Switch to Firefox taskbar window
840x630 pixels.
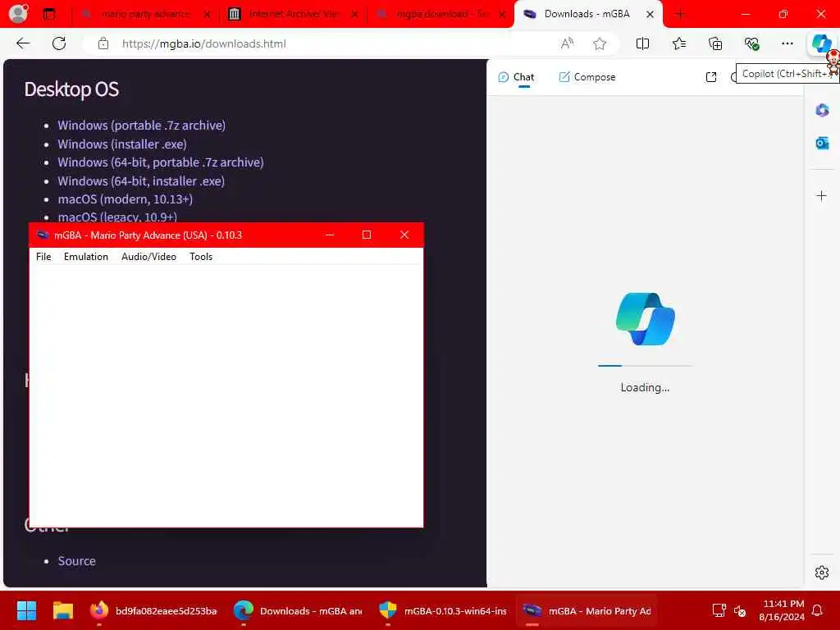tap(153, 610)
